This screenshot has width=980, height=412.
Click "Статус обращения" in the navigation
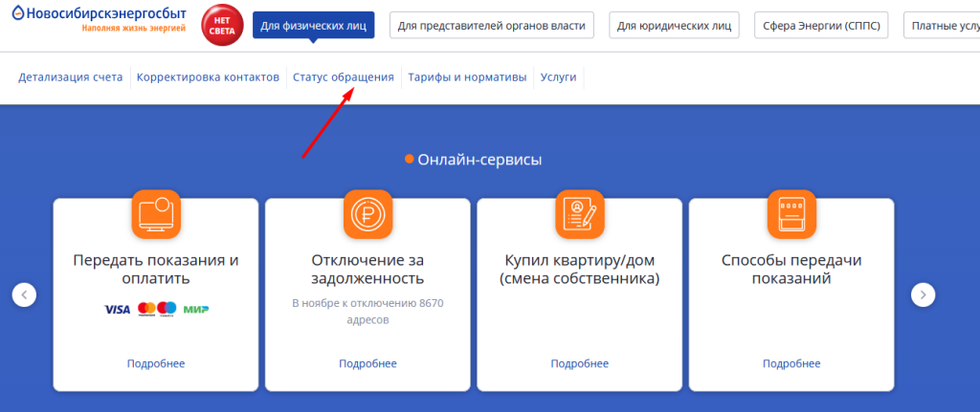[x=343, y=76]
